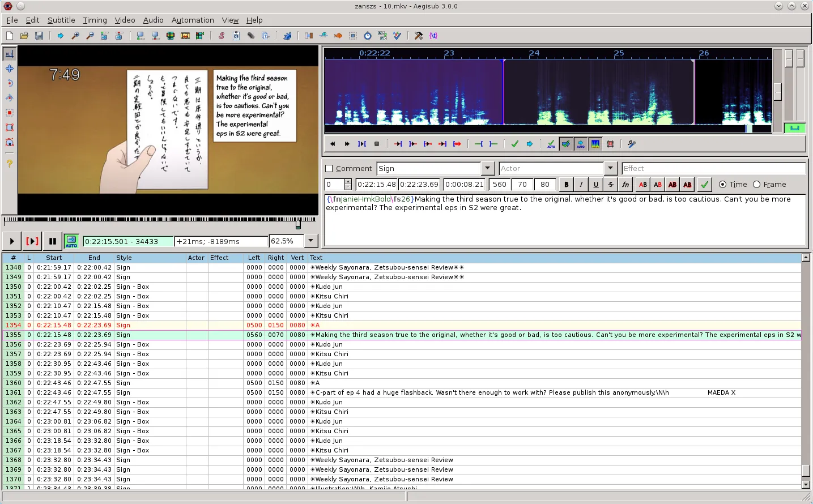Select the rotate Z visual tool
Screen dimensions: 813x504
10,83
